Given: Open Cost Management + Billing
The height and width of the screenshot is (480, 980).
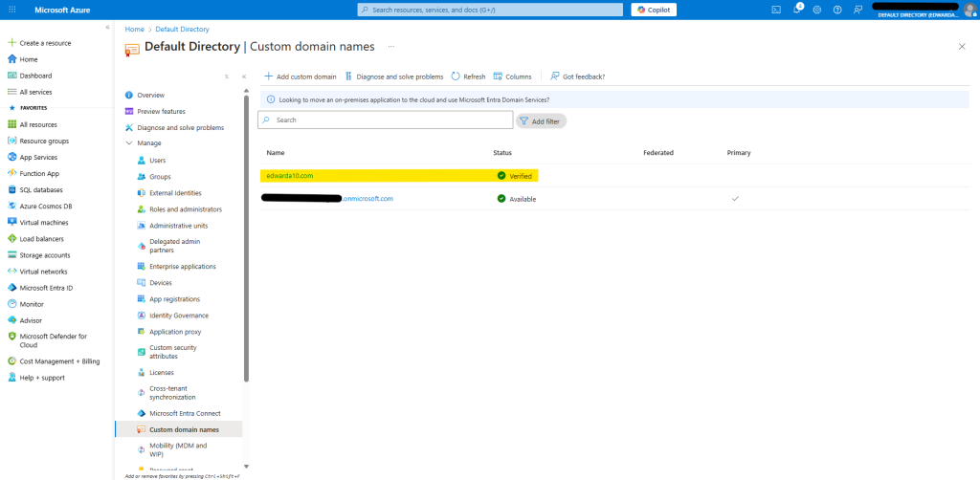Looking at the screenshot, I should coord(54,361).
